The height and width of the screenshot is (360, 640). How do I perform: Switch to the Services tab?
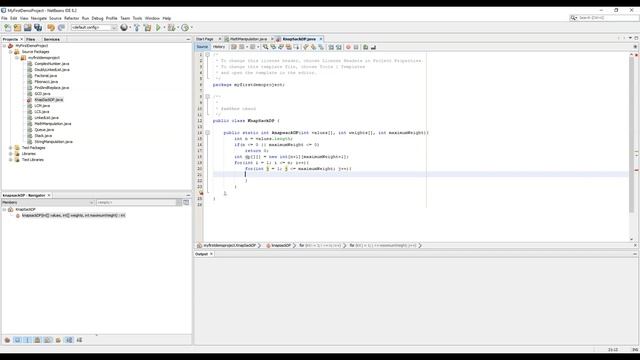[x=51, y=39]
